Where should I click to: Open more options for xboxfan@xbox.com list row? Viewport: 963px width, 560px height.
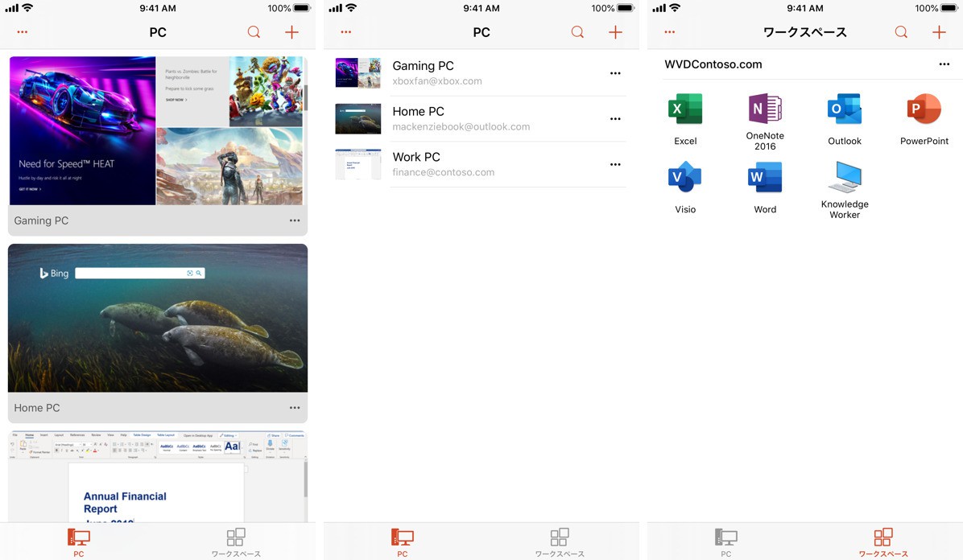(x=615, y=73)
